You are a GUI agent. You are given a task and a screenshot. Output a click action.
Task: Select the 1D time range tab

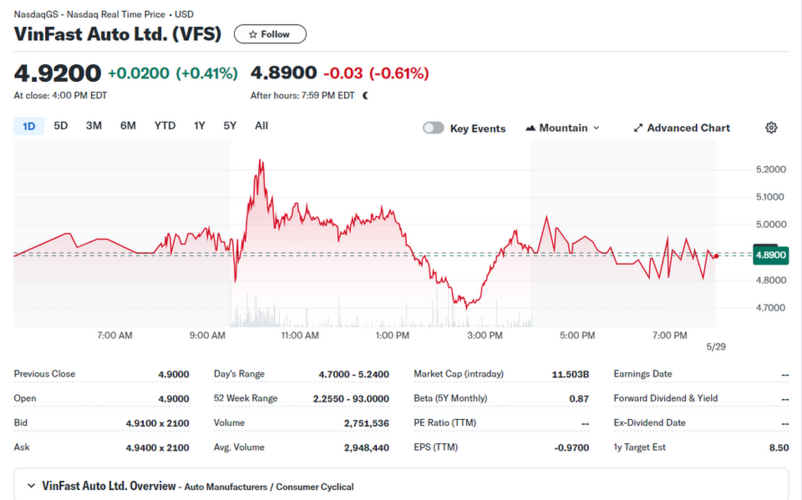pos(29,126)
